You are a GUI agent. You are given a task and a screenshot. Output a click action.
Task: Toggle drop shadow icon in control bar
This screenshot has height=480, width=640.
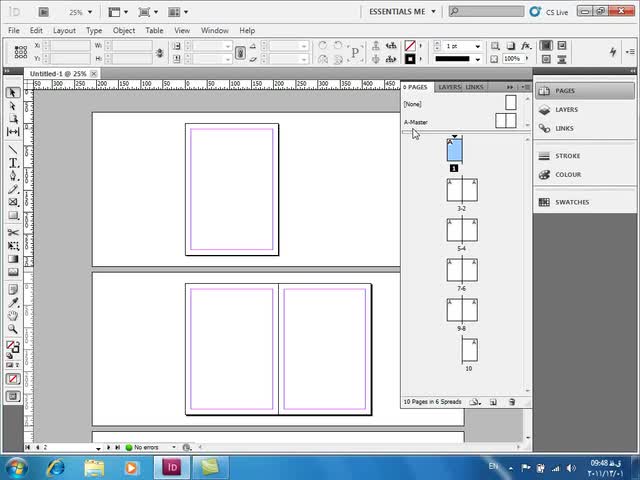511,46
